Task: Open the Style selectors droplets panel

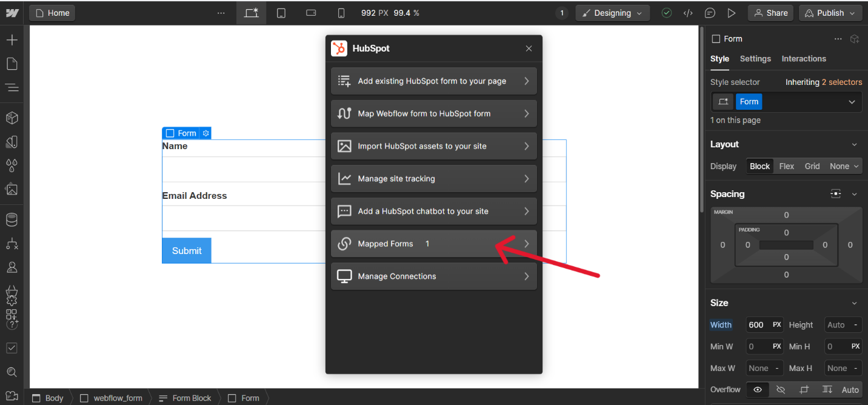Action: [x=12, y=166]
